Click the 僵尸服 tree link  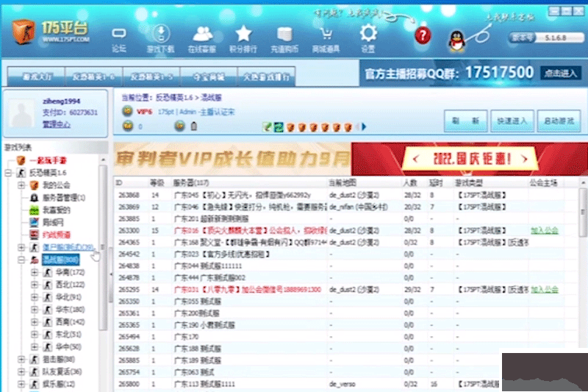(x=68, y=247)
